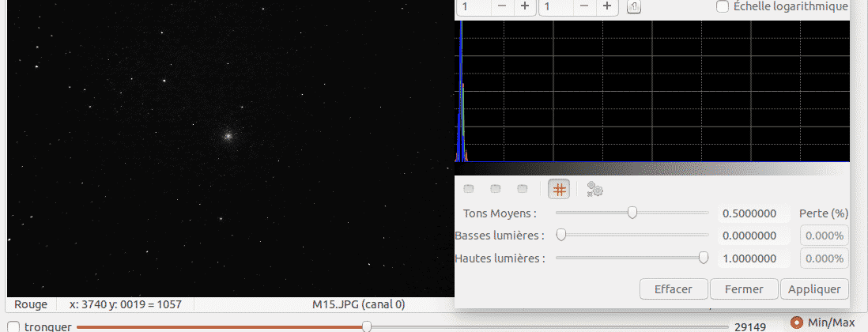Screen dimensions: 868x332
Task: Click the Basses lumières slider handle
Action: 560,236
